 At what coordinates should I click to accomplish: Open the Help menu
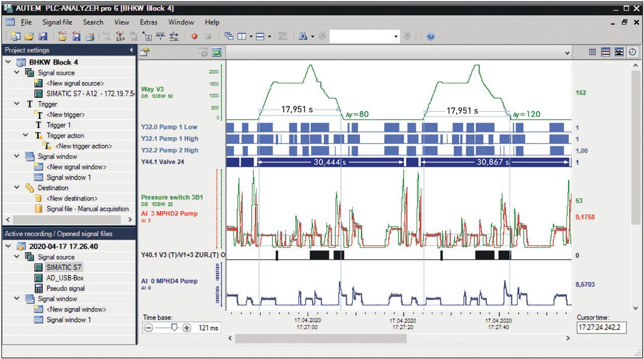(212, 22)
